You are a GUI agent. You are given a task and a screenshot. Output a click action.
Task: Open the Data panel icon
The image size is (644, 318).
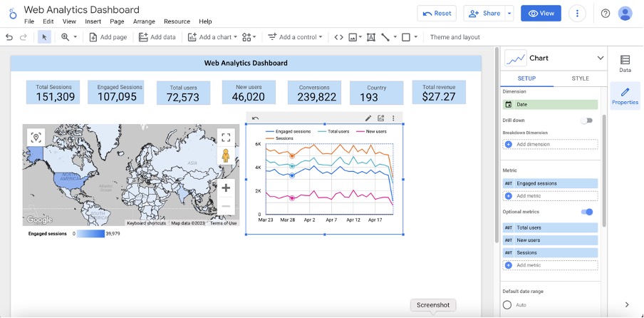coord(625,63)
